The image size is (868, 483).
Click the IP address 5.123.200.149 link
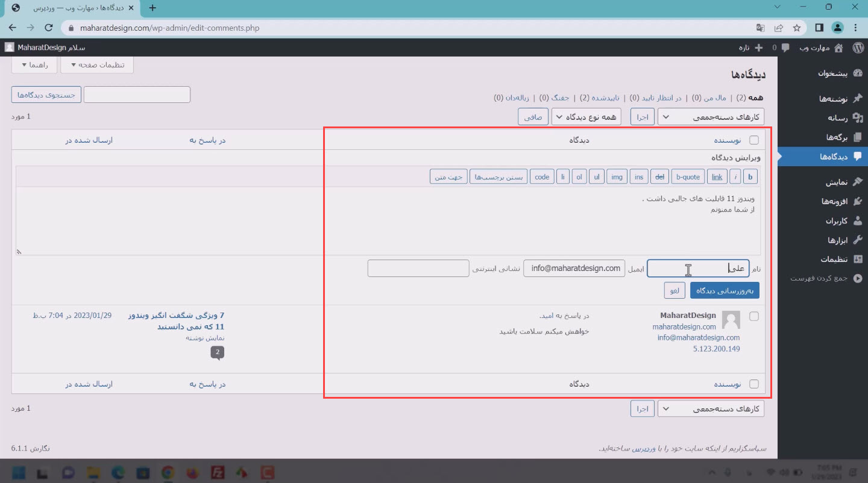tap(716, 349)
